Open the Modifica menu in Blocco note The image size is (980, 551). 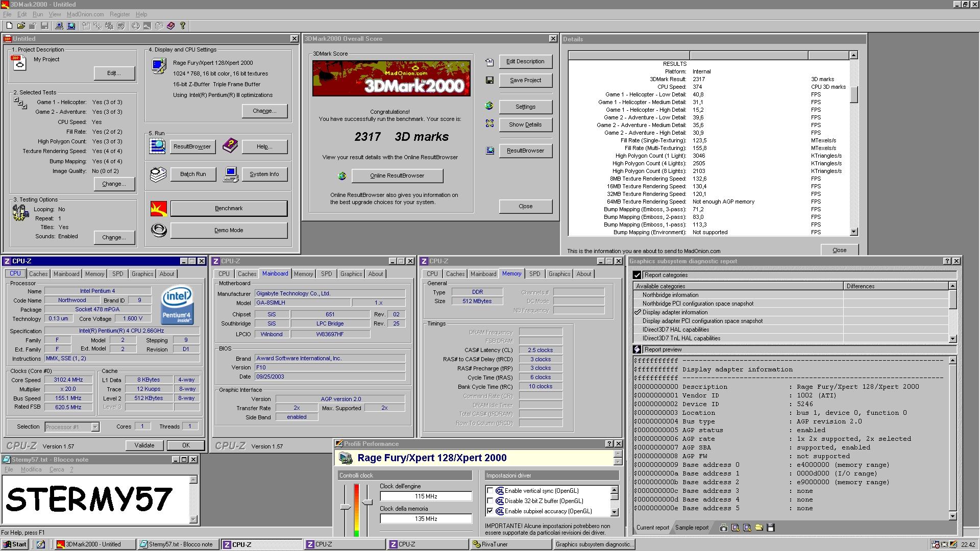[x=31, y=469]
